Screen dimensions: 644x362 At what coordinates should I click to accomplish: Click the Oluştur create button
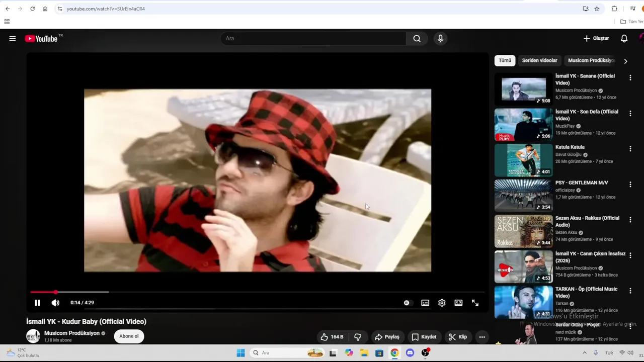[596, 38]
